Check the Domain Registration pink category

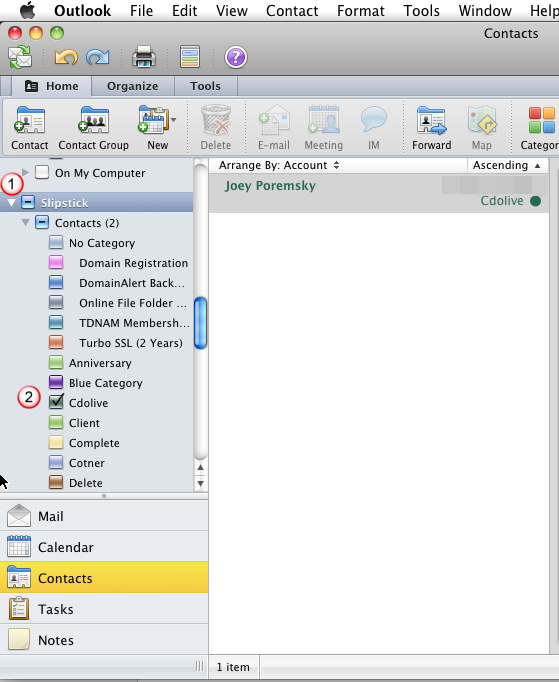(56, 262)
